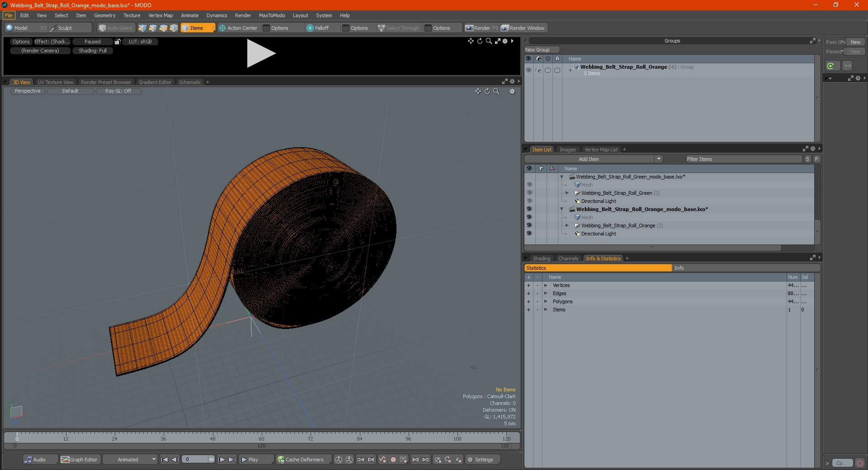
Task: Expand Edges statistics row
Action: [x=546, y=294]
